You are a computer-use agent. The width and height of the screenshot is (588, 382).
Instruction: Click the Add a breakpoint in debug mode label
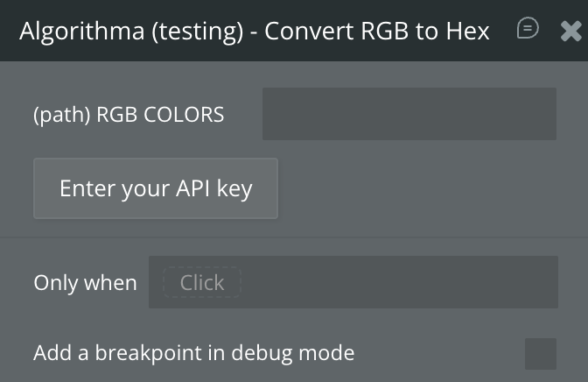193,354
